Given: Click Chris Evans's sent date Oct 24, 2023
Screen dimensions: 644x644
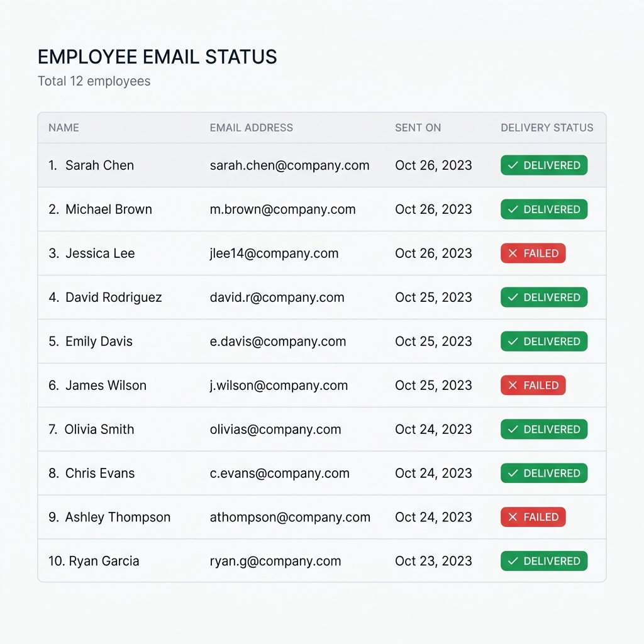Looking at the screenshot, I should point(433,473).
